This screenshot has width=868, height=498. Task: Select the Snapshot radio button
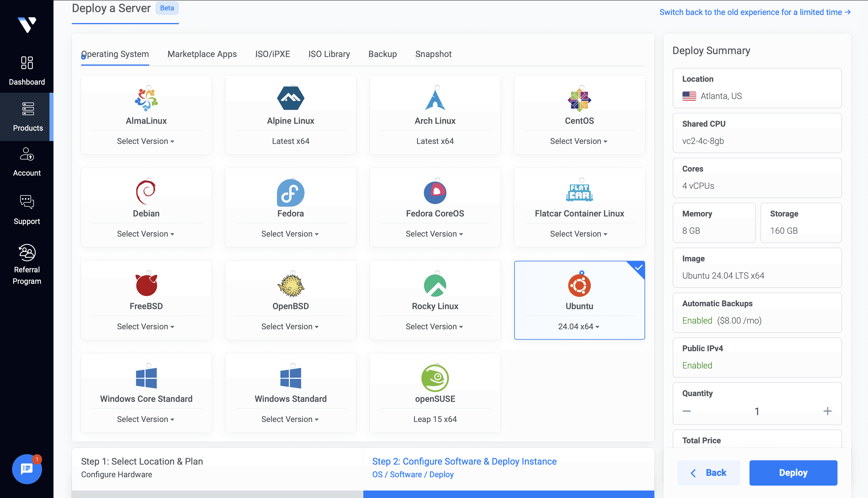(x=418, y=57)
